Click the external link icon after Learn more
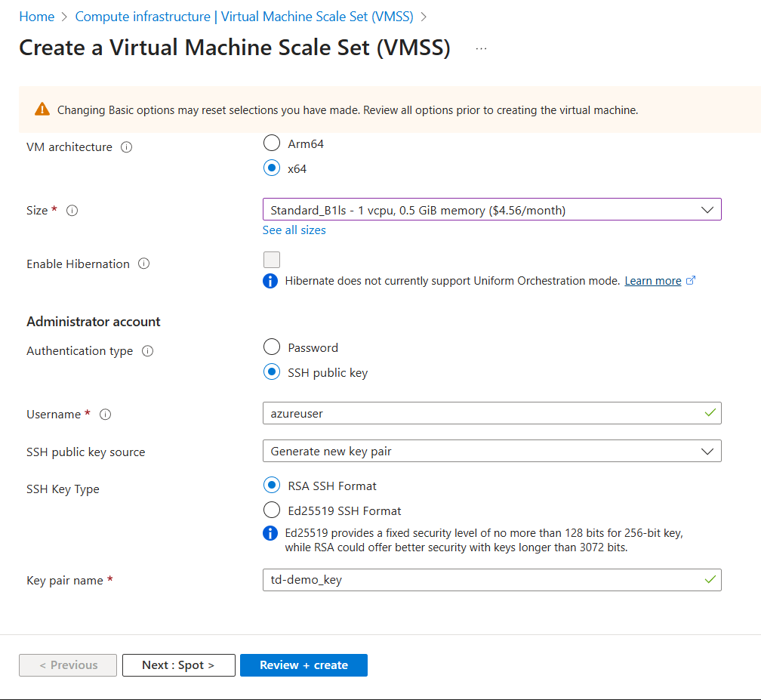761x700 pixels. 690,281
